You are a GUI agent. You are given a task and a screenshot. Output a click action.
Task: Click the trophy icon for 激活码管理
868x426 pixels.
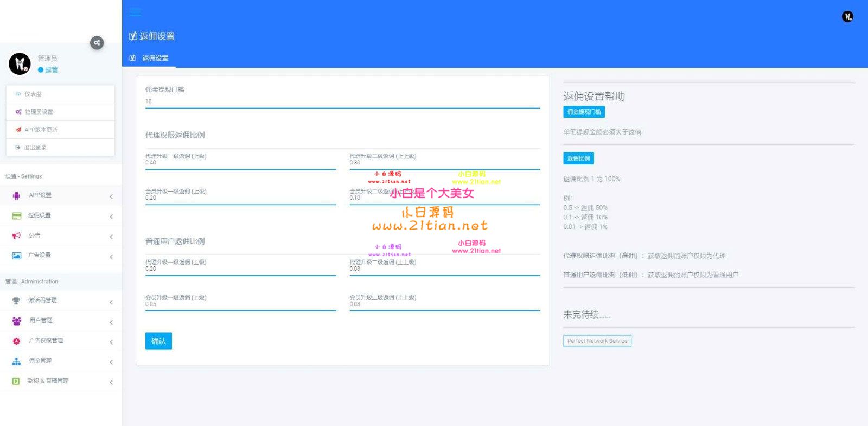[x=16, y=301]
